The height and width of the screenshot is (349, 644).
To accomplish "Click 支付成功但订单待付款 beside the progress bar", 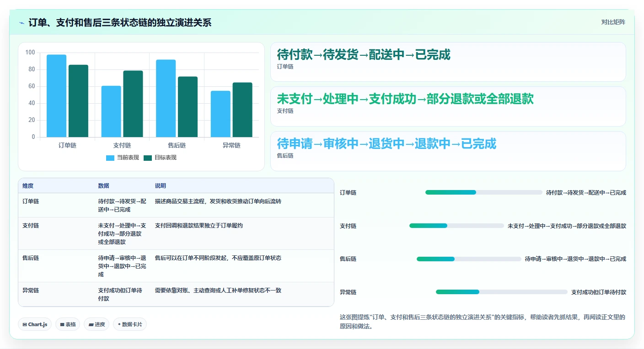I will (599, 292).
